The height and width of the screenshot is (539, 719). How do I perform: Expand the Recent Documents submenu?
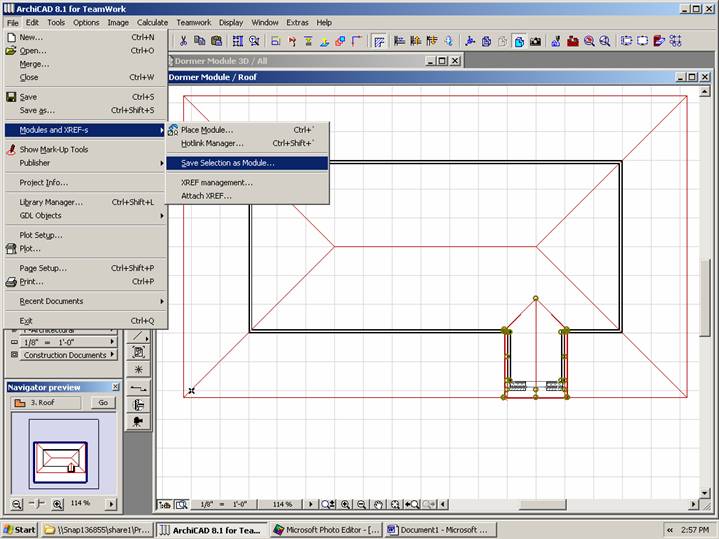coord(85,301)
